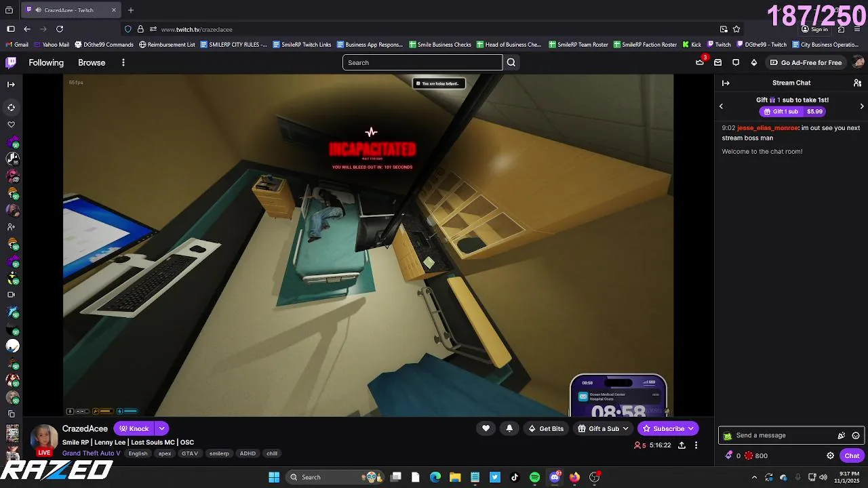The width and height of the screenshot is (868, 488).
Task: Open the Kick bookmark
Action: pyautogui.click(x=692, y=45)
